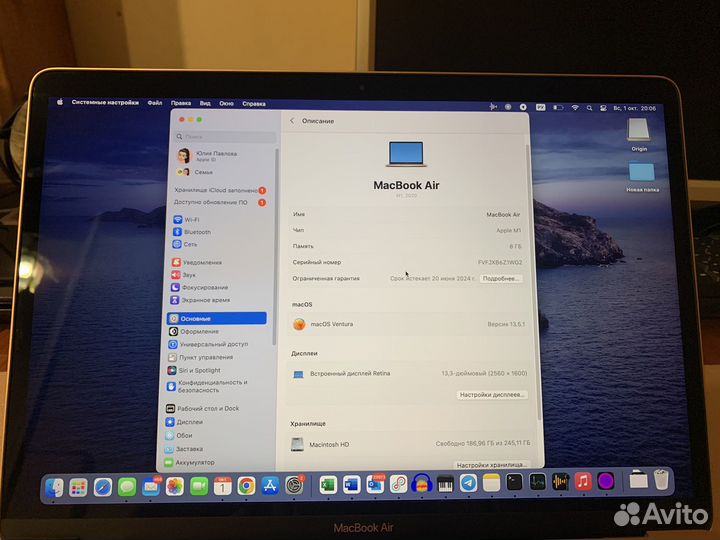Select the Сеть network section

coord(185,244)
